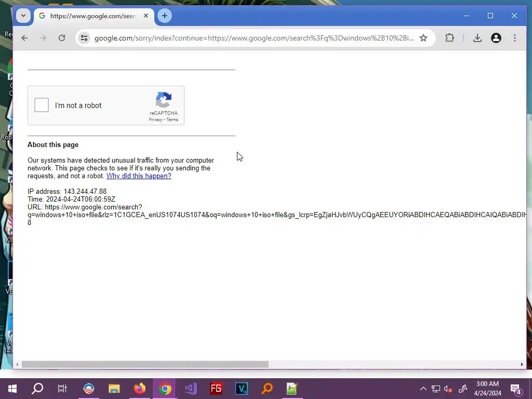The image size is (532, 399).
Task: Open the Extensions puzzle icon
Action: (449, 38)
